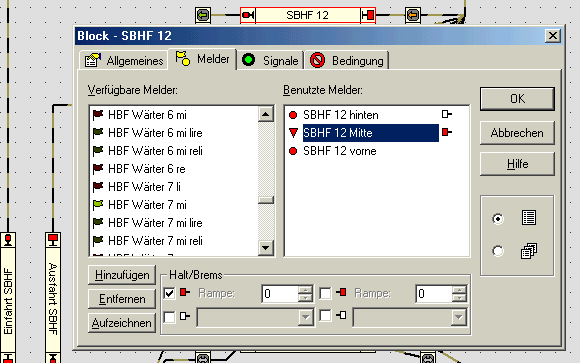Screen dimensions: 580x363
Task: Click route arrow icon left of SBHF 12 block
Action: [x=203, y=15]
